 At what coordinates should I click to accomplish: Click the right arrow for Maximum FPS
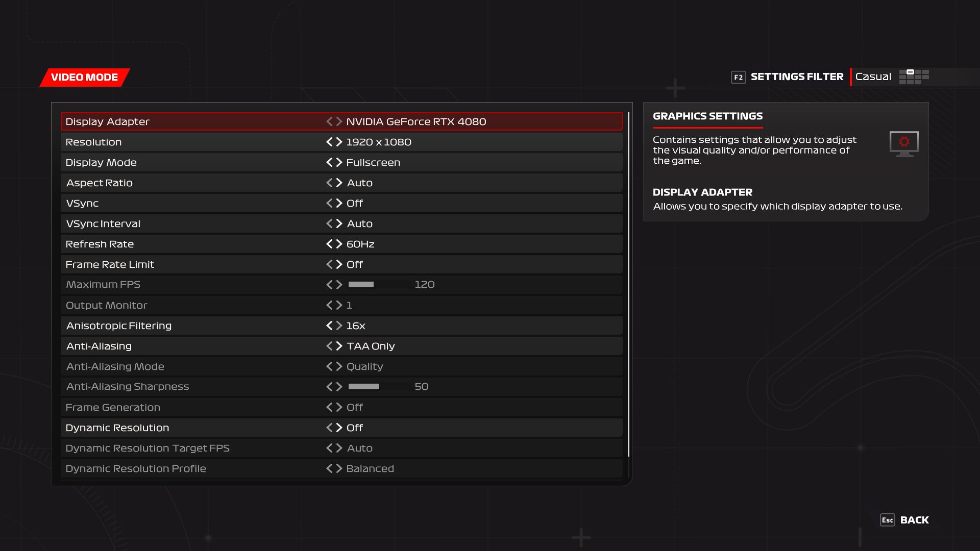click(339, 285)
